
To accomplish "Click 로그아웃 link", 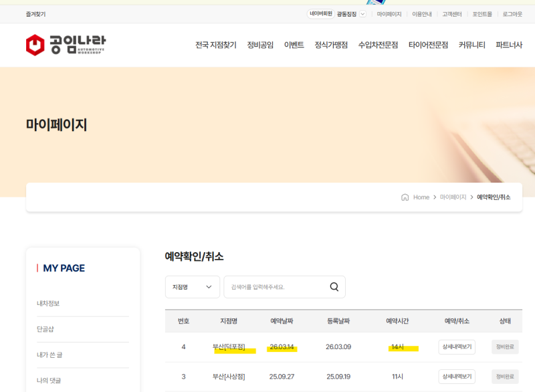I will point(512,14).
